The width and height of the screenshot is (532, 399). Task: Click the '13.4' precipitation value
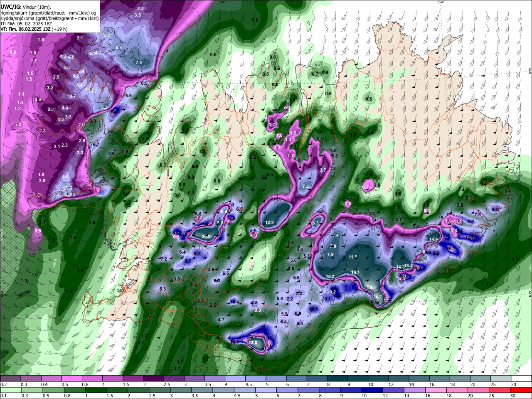point(409,266)
